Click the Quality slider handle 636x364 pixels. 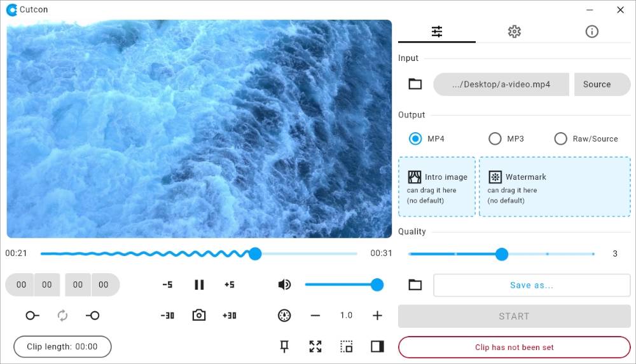coord(502,254)
